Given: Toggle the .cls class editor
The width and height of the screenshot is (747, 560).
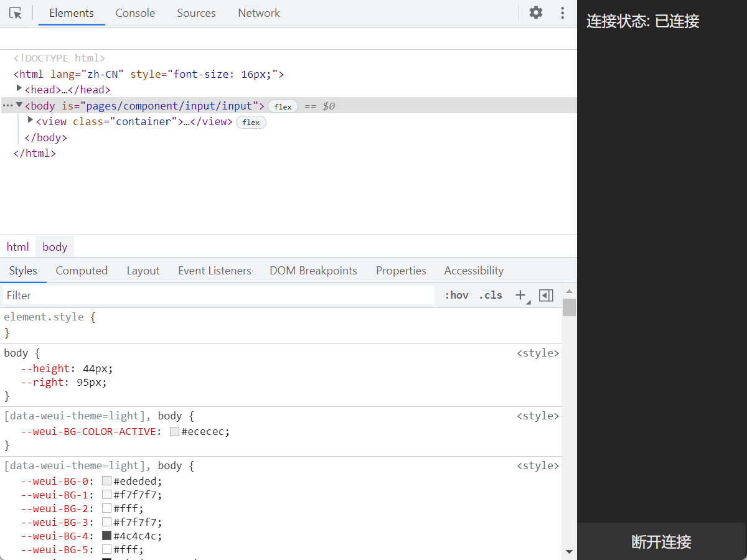Looking at the screenshot, I should point(491,296).
